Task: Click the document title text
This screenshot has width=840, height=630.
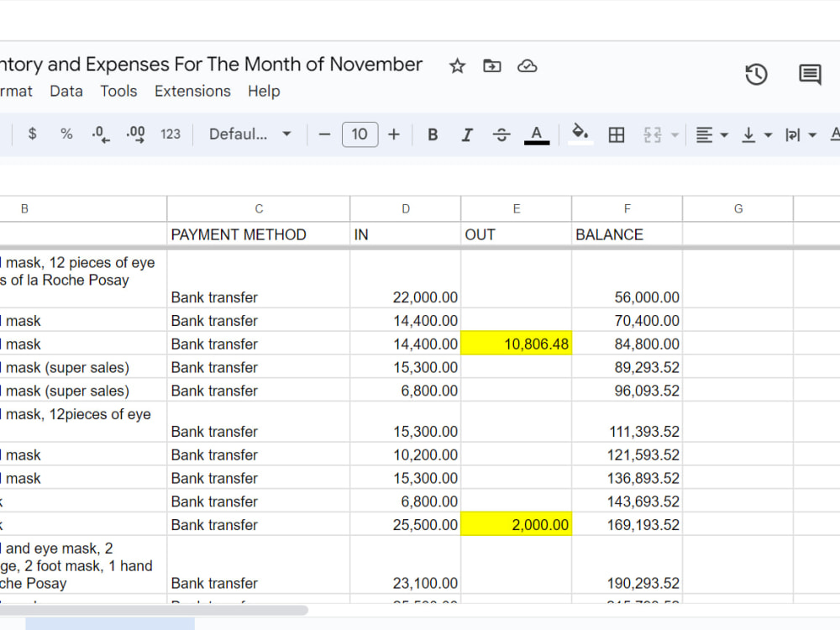Action: pos(211,65)
